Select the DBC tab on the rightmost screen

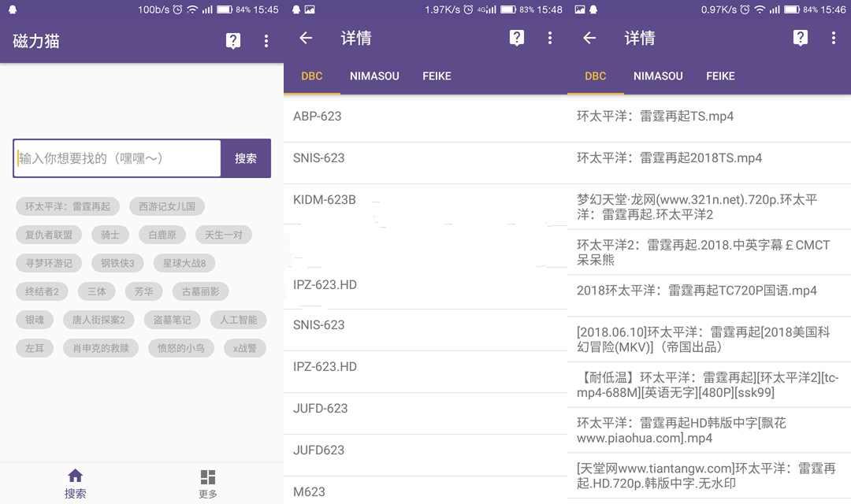595,76
